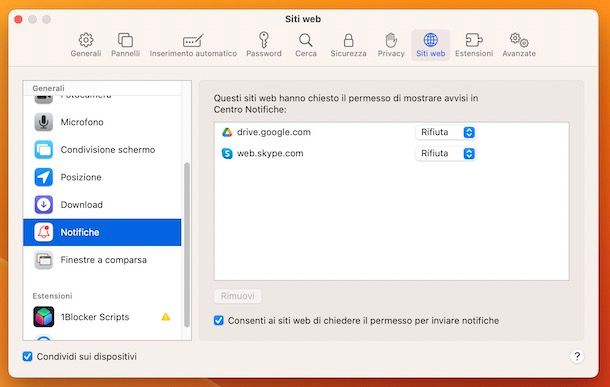
Task: Click the Condivisione schermo icon
Action: pyautogui.click(x=44, y=150)
